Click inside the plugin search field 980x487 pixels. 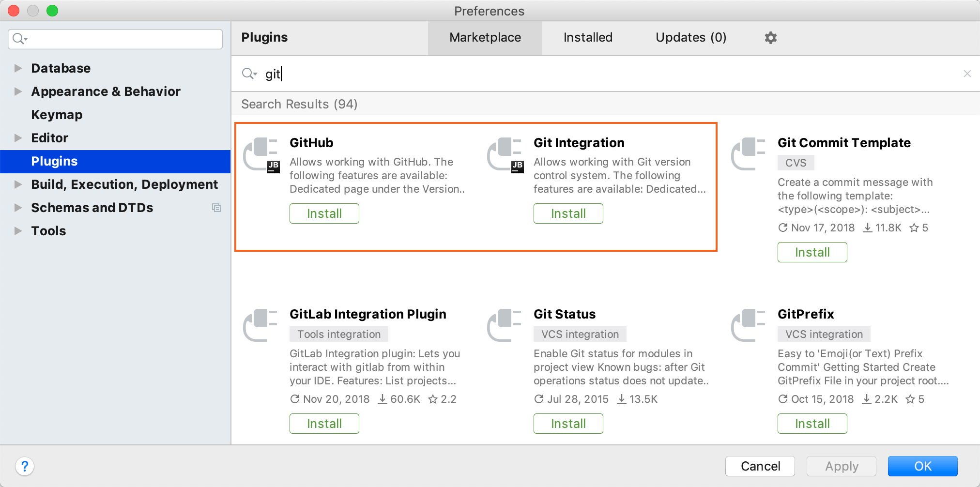436,74
